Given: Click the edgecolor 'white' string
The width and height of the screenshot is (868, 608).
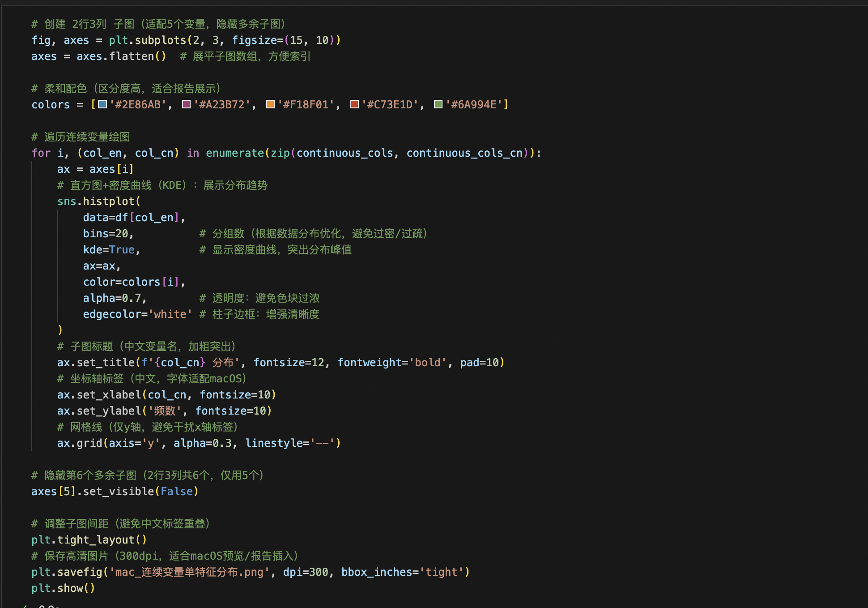Looking at the screenshot, I should coord(170,314).
